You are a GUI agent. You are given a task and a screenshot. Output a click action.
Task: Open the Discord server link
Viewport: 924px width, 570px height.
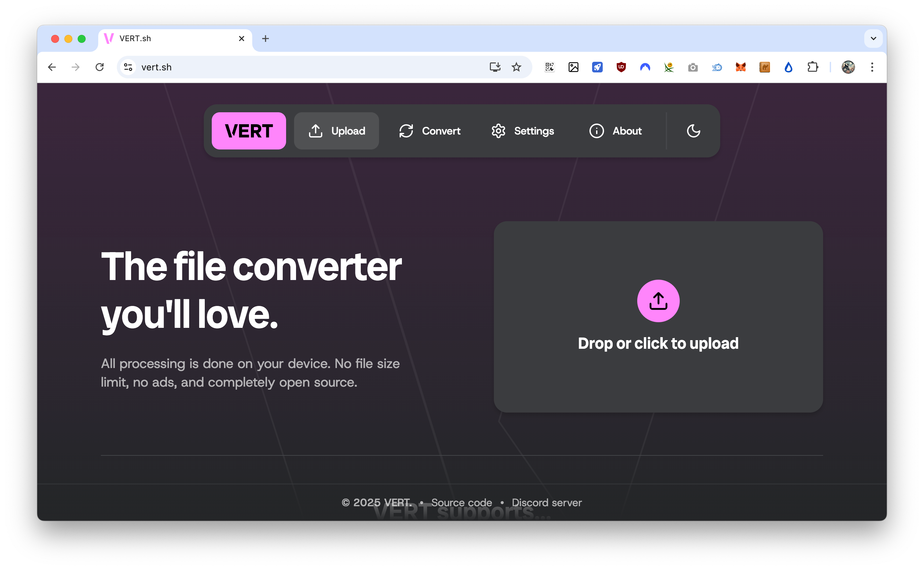pyautogui.click(x=547, y=503)
